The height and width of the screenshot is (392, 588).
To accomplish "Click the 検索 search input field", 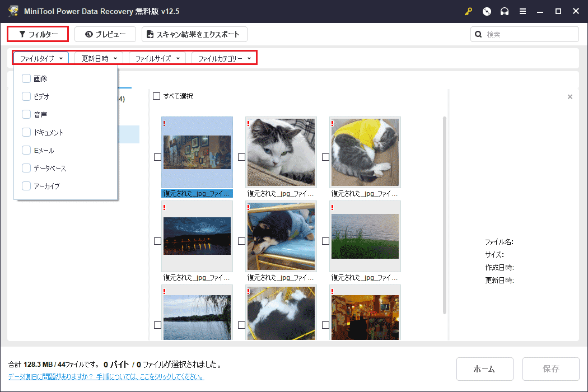I will coord(525,35).
